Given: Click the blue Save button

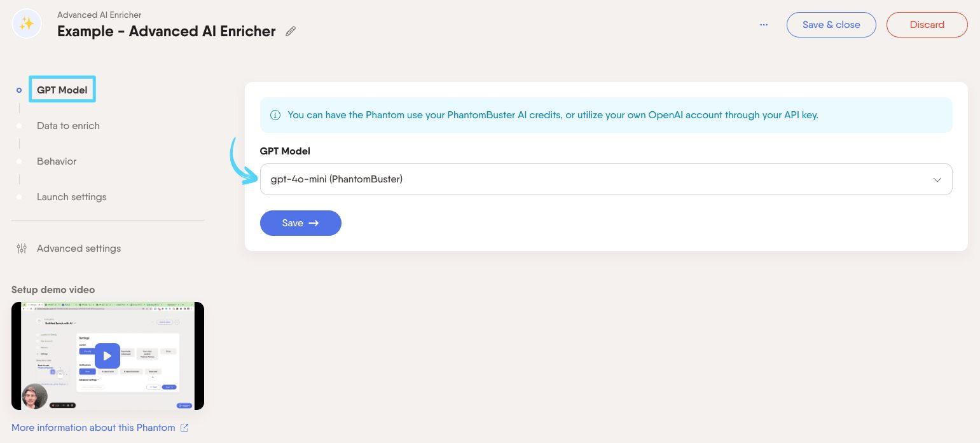Looking at the screenshot, I should pyautogui.click(x=300, y=223).
